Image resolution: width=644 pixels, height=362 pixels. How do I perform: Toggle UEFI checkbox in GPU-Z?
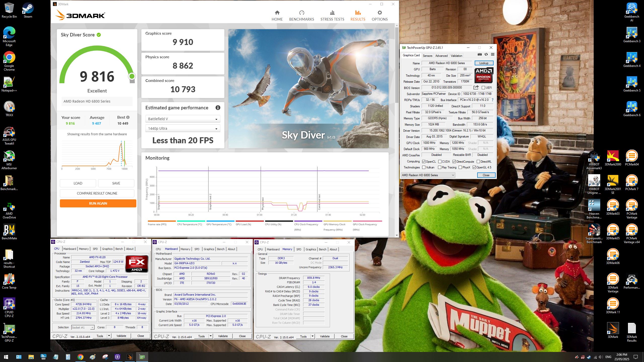(483, 88)
